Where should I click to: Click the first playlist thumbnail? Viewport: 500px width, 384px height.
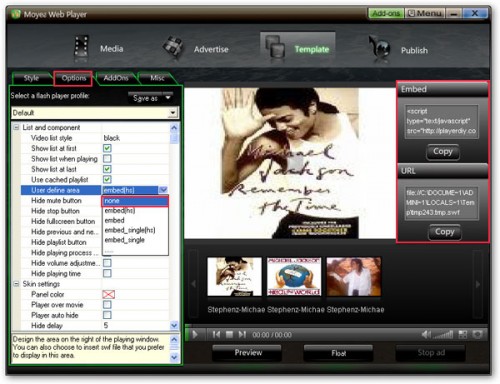pyautogui.click(x=235, y=277)
